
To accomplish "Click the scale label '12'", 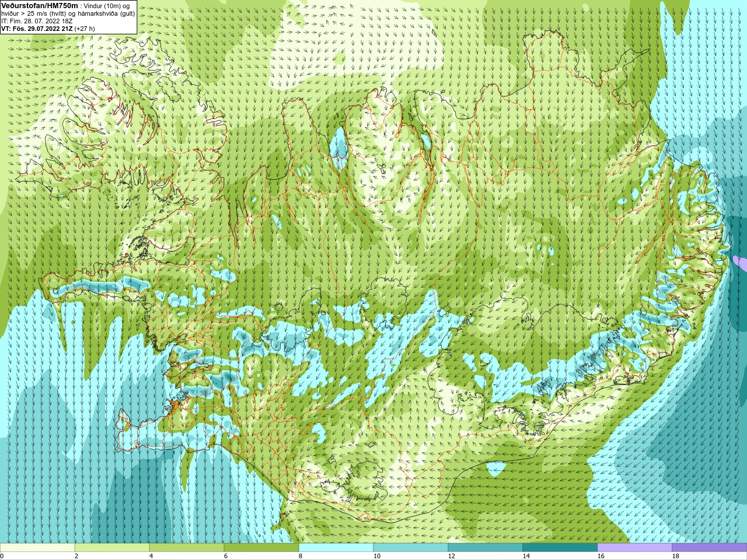I will (x=452, y=556).
